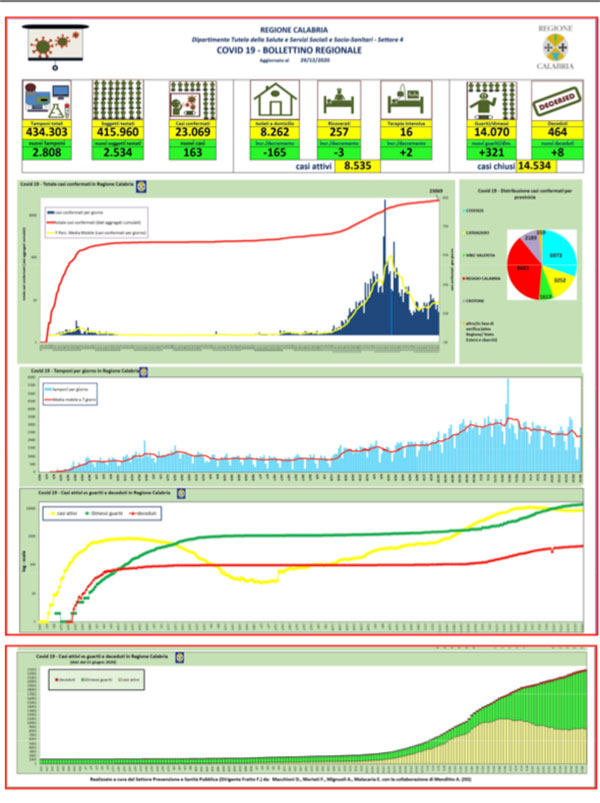
Task: Click the DECEASED stamp icon
Action: click(x=557, y=100)
